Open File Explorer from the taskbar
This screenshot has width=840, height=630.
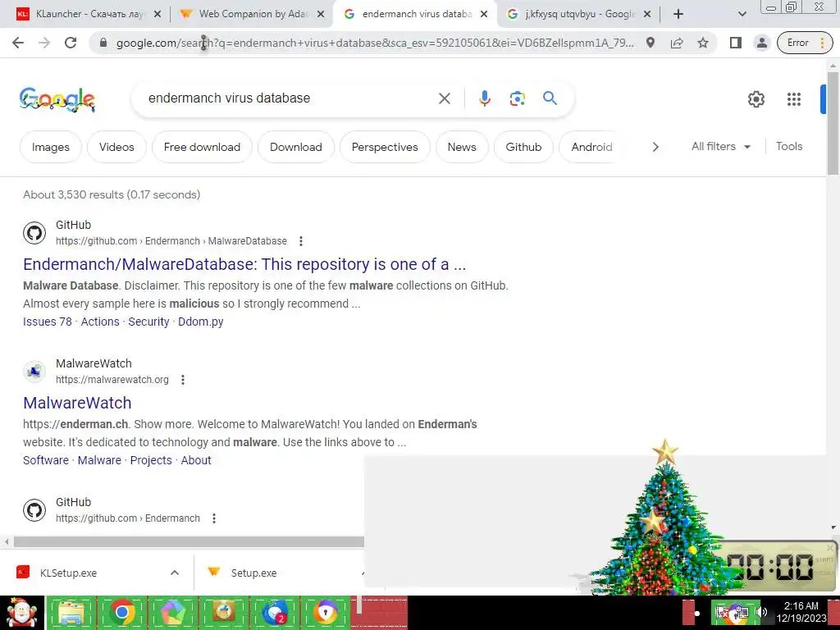[x=71, y=613]
